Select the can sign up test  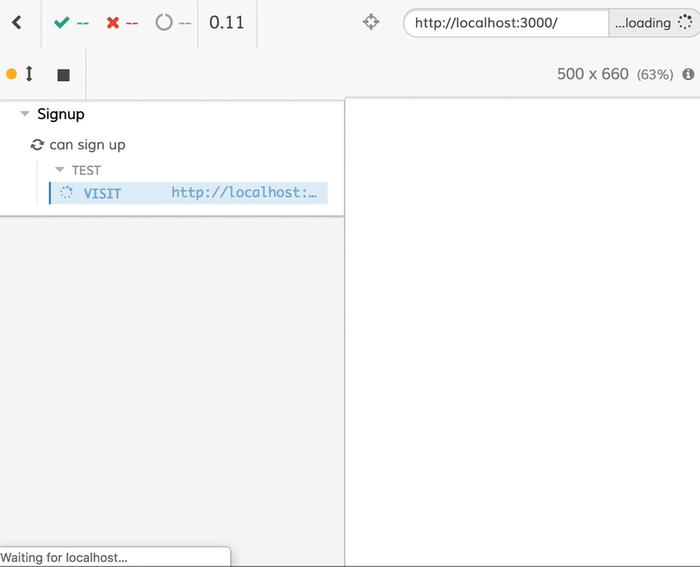coord(87,145)
